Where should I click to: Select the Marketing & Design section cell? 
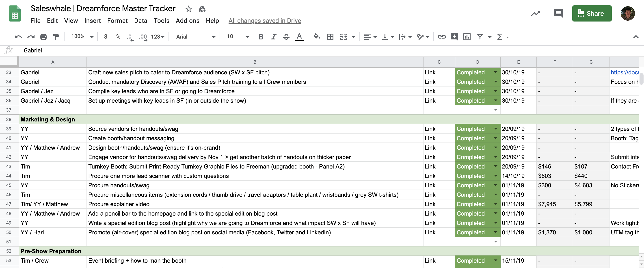point(329,119)
